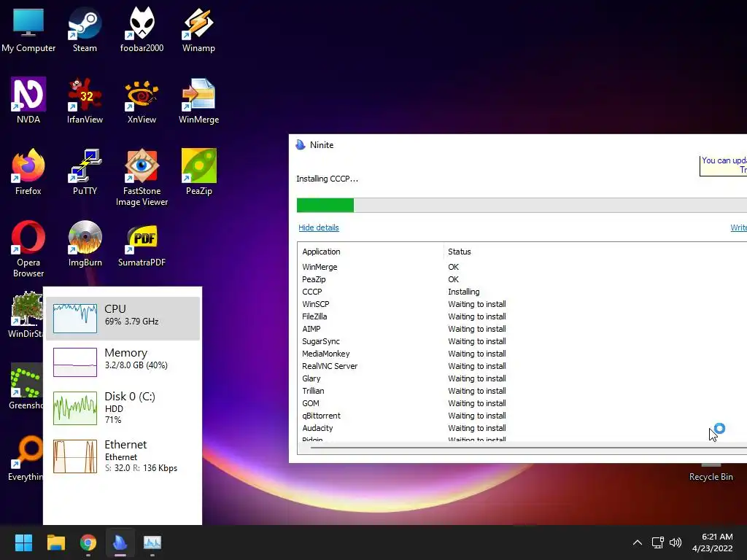Open WinDirStat tree icon on desktop
The height and width of the screenshot is (560, 747).
coord(26,314)
